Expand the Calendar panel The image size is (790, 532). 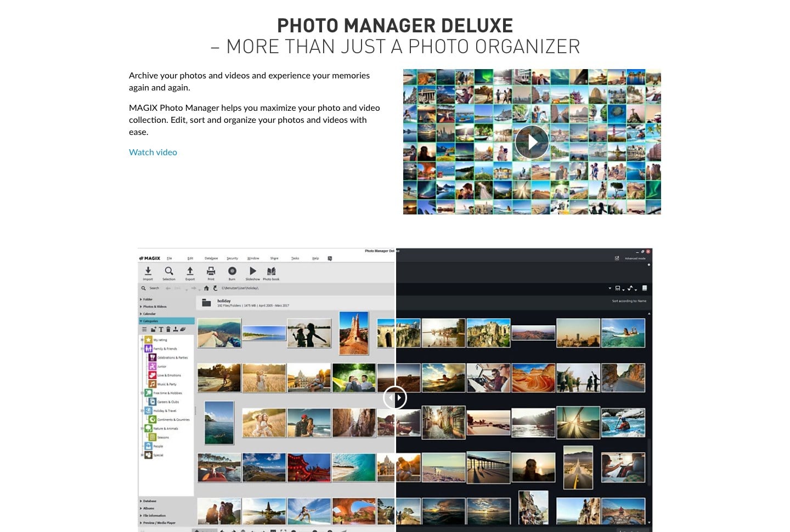click(x=148, y=314)
